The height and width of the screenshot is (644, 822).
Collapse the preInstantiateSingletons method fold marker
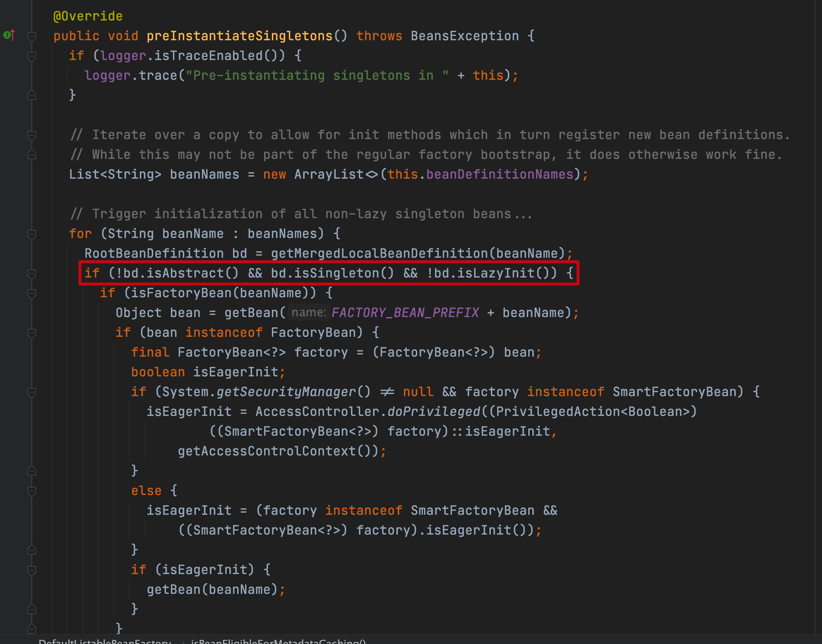coord(32,36)
